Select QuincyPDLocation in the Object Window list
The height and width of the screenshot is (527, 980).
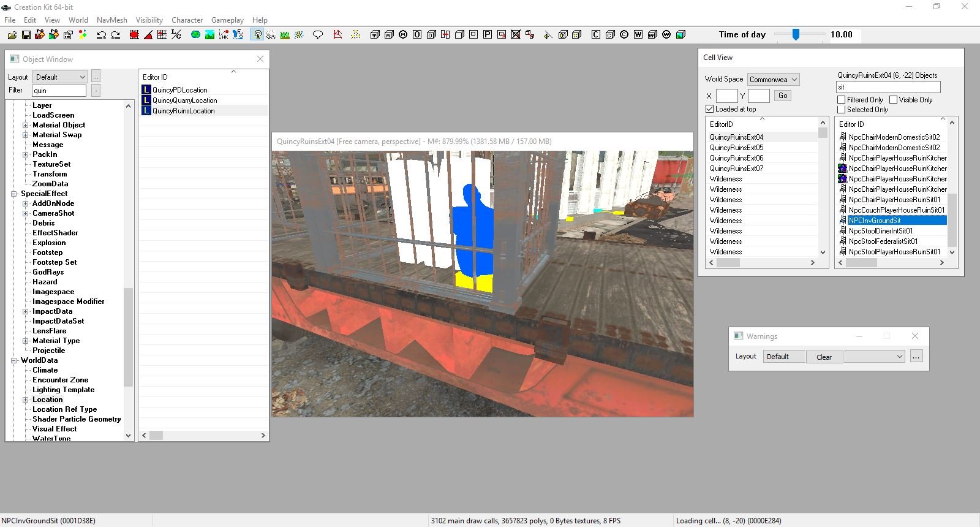(x=179, y=90)
